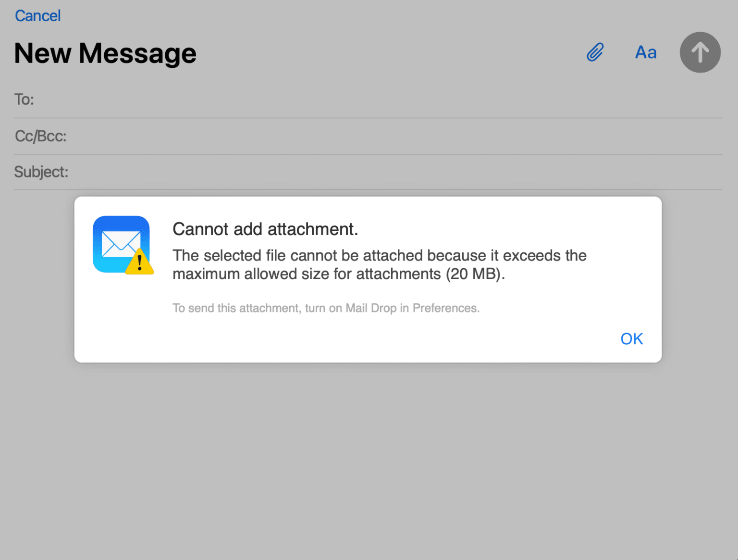Click the yellow warning triangle badge
Screen dimensions: 738x560
point(139,262)
